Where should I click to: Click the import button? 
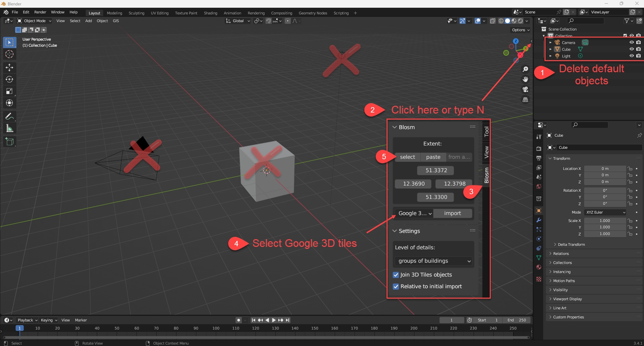[x=452, y=213]
